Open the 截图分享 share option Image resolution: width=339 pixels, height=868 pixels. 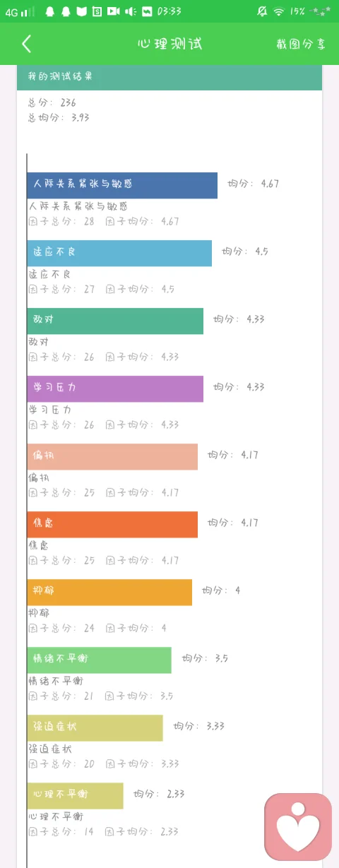click(x=301, y=44)
